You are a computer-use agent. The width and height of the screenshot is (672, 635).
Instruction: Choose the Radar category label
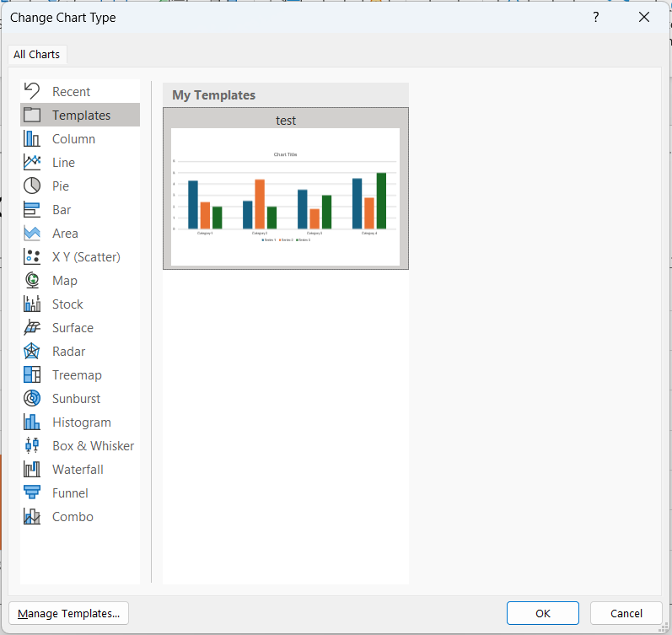pyautogui.click(x=68, y=351)
